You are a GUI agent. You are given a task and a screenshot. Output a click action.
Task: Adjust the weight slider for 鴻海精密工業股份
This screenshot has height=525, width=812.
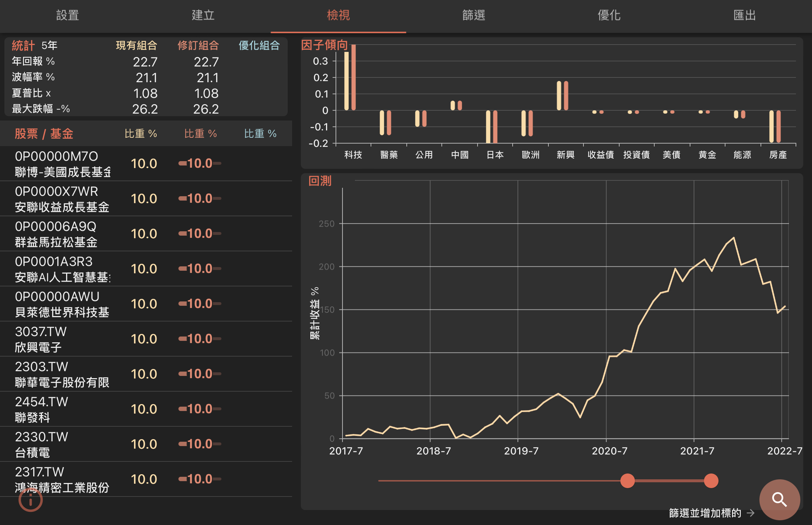[x=199, y=479]
